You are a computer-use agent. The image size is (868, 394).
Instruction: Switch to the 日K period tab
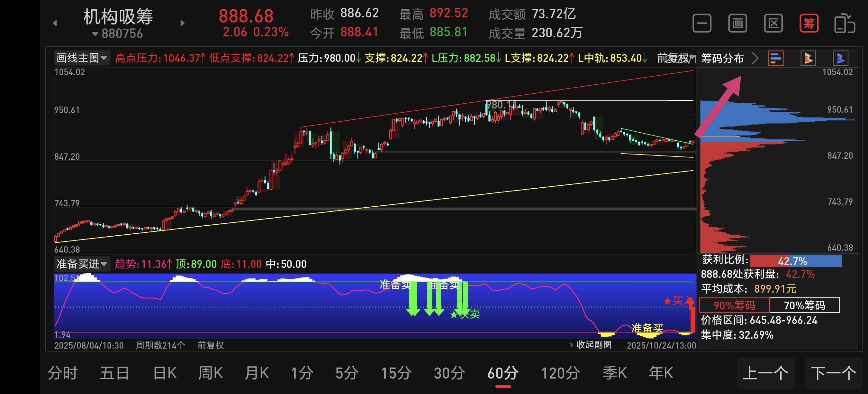(165, 373)
